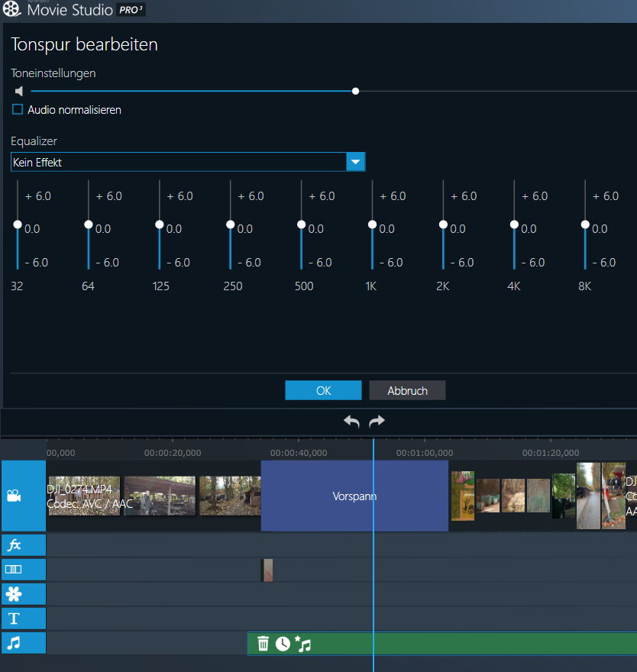
Task: Click the star music note icon on audio clip
Action: tap(303, 644)
